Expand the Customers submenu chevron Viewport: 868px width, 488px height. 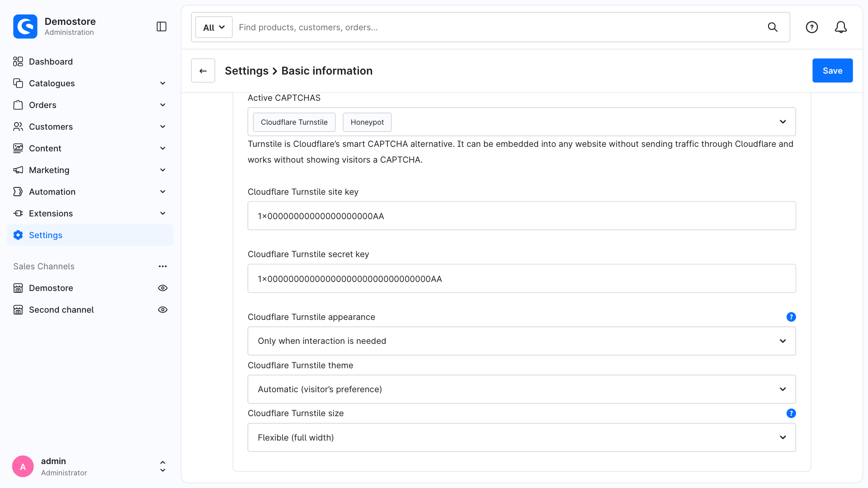pyautogui.click(x=163, y=127)
